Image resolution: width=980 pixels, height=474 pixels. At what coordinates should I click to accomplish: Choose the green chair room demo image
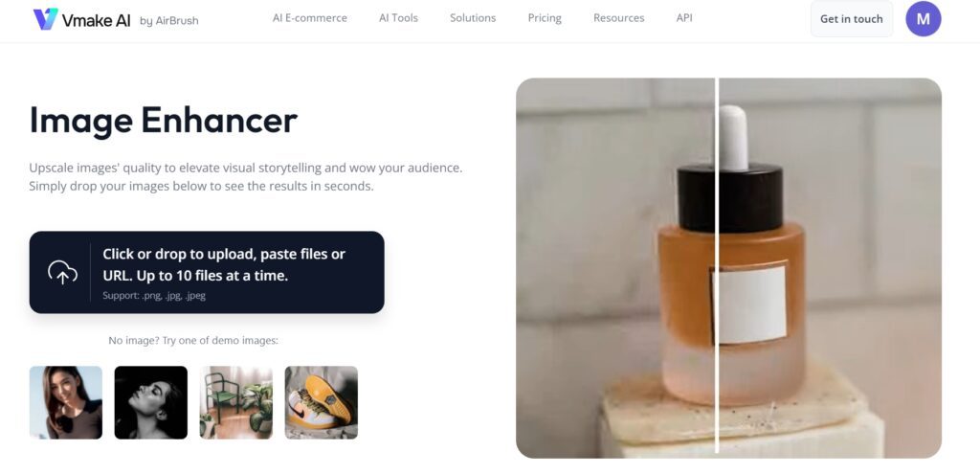(x=235, y=402)
